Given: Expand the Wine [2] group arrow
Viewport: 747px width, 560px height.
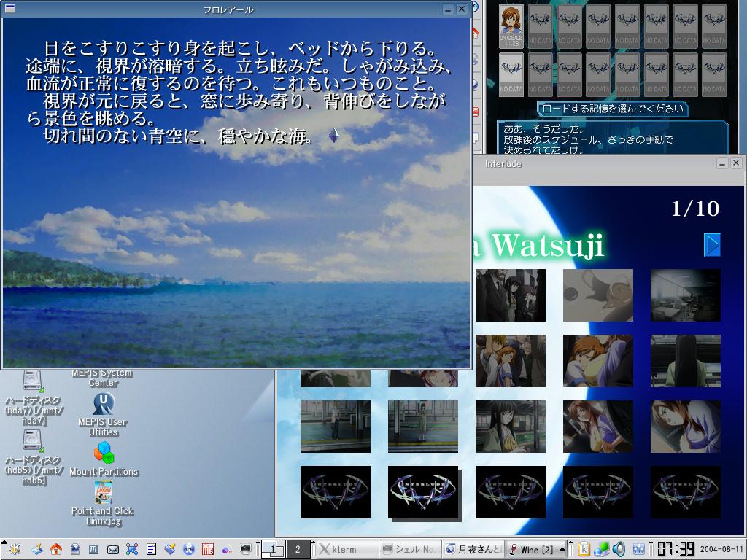Looking at the screenshot, I should [562, 549].
